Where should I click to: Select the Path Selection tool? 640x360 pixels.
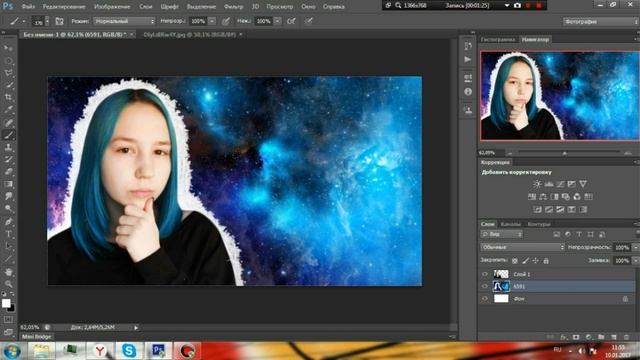[x=8, y=246]
